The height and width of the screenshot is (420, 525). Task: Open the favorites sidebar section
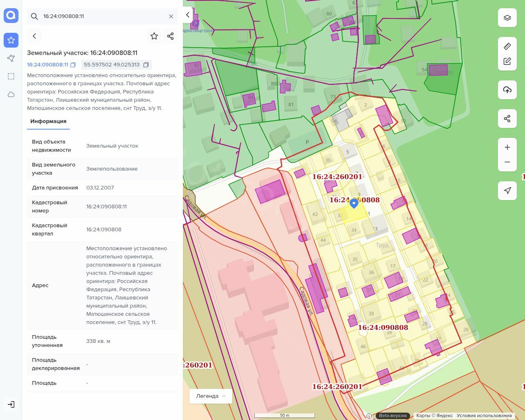pos(11,40)
